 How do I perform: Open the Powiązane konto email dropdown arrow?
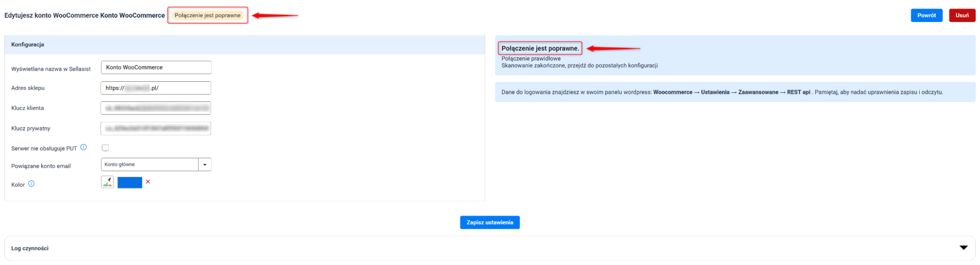(205, 165)
